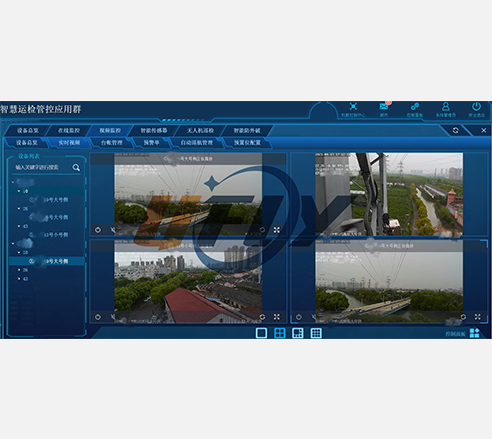Select the top-right tower and canal video feed

(x=389, y=194)
